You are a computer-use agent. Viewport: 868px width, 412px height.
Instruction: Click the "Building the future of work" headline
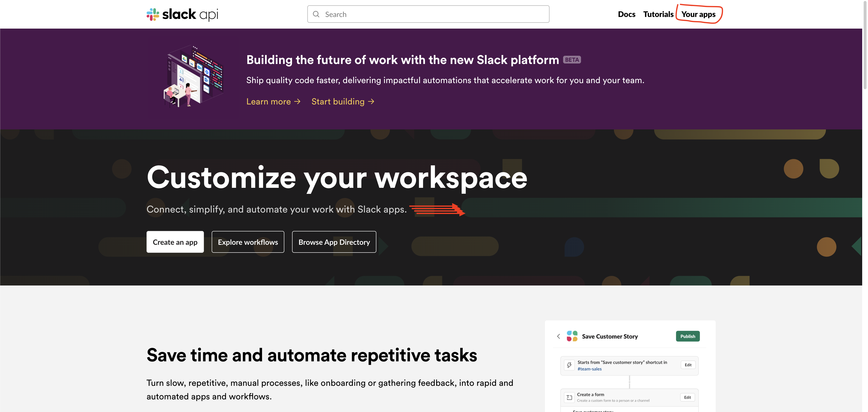(x=403, y=60)
